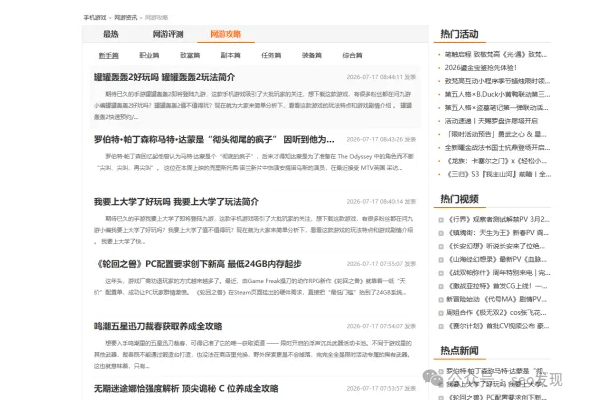Open video 《山海经幻想录》最新PV

497,259
